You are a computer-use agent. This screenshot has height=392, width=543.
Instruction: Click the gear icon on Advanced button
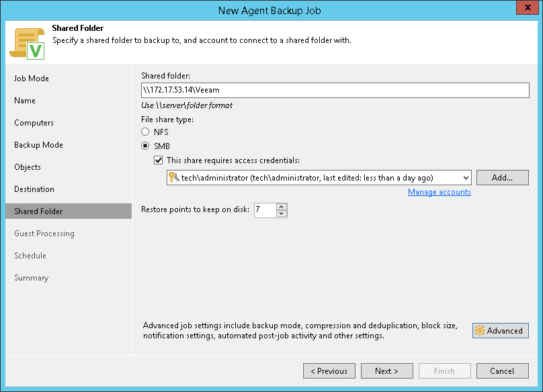(480, 330)
